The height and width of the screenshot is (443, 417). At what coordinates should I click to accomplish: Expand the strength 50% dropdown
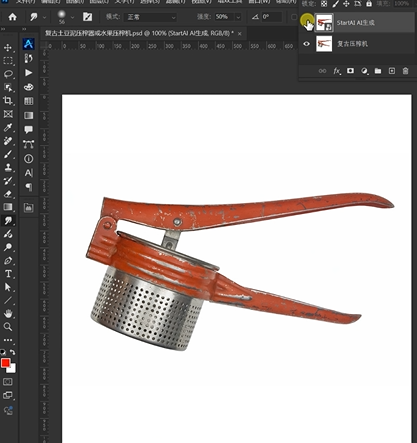[238, 17]
